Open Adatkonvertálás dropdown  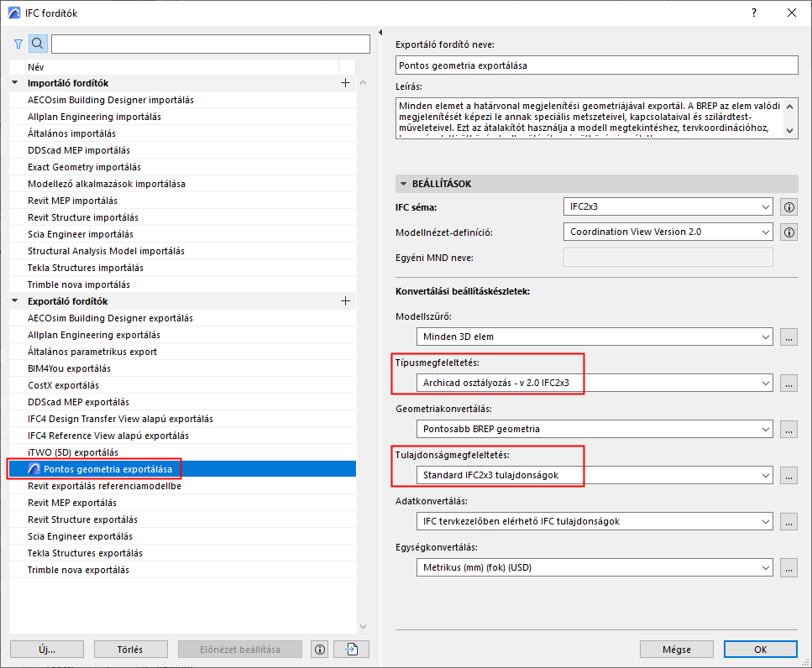coord(595,522)
